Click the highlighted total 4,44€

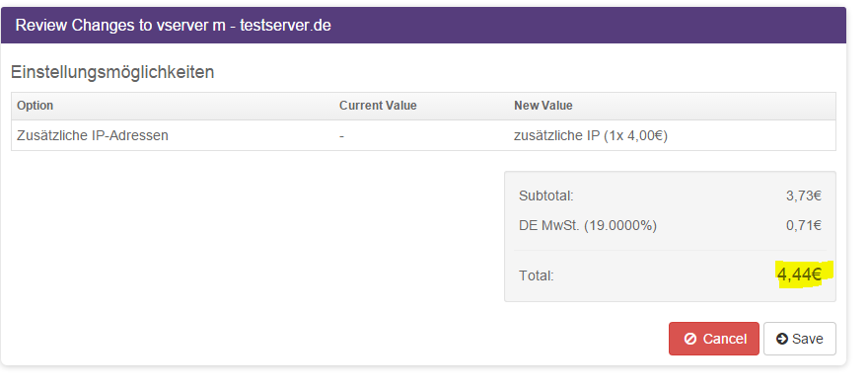(x=799, y=274)
